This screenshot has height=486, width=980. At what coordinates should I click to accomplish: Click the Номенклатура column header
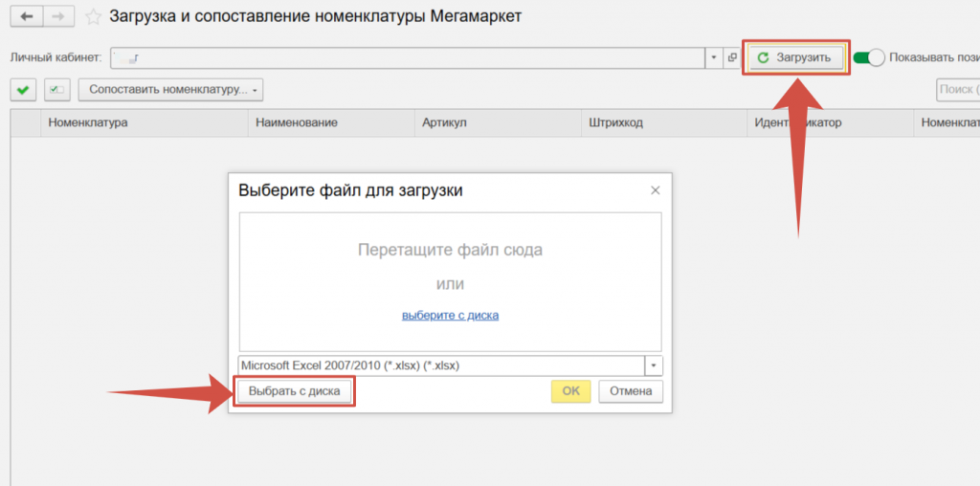point(88,123)
